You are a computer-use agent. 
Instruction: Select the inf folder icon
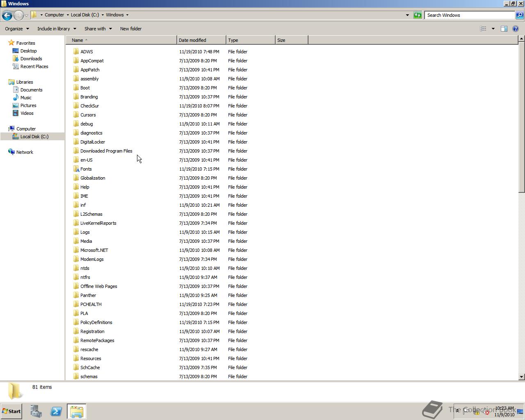[x=76, y=205]
